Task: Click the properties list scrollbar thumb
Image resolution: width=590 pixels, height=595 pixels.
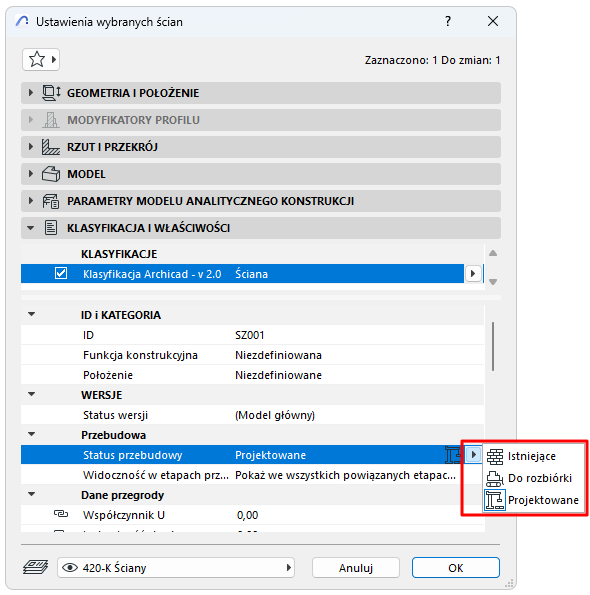Action: click(493, 346)
